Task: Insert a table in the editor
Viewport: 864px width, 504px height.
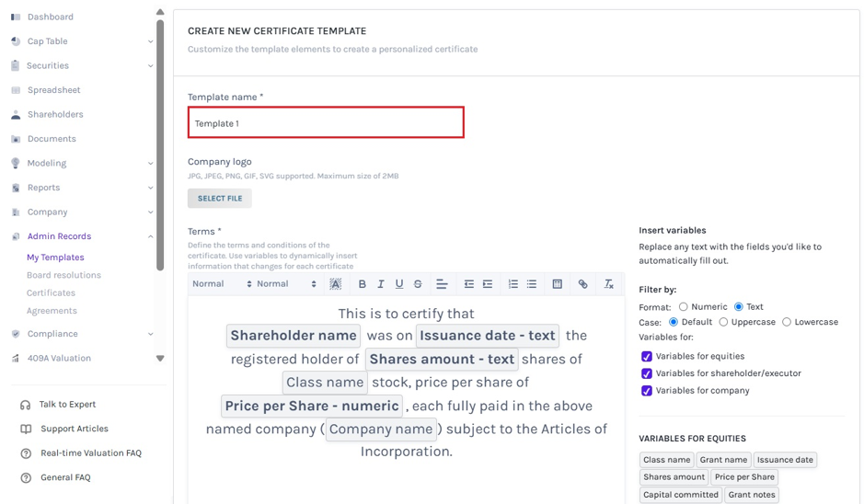Action: (557, 284)
